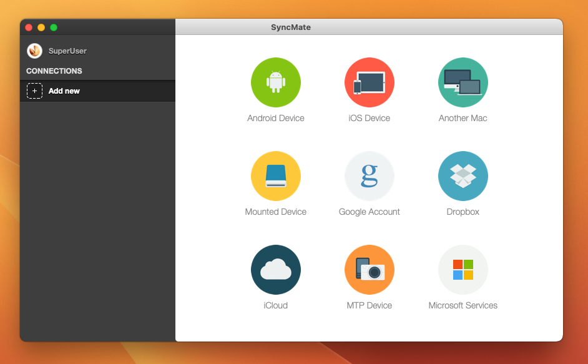Choose the iOS Device connection icon
This screenshot has height=364, width=588.
[x=369, y=82]
